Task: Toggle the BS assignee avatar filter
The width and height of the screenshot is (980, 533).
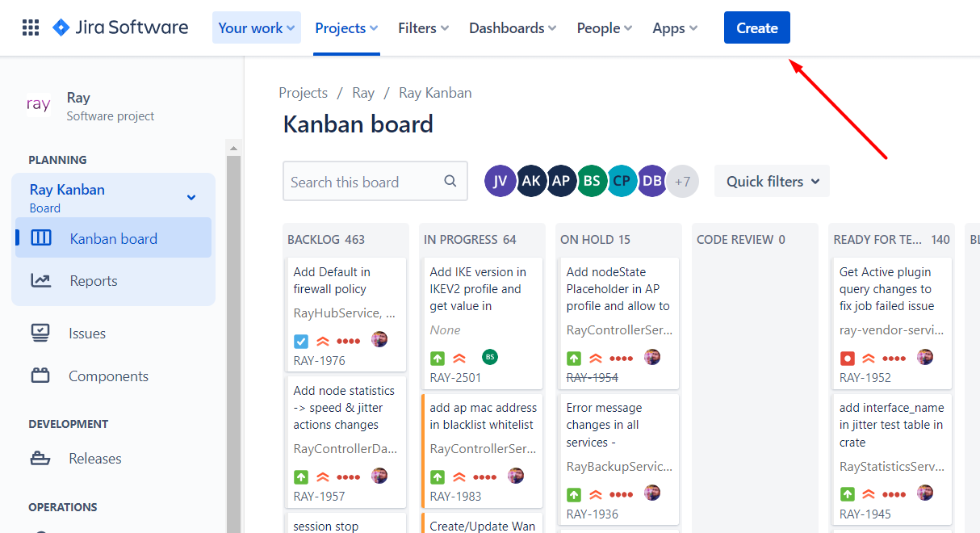Action: coord(592,182)
